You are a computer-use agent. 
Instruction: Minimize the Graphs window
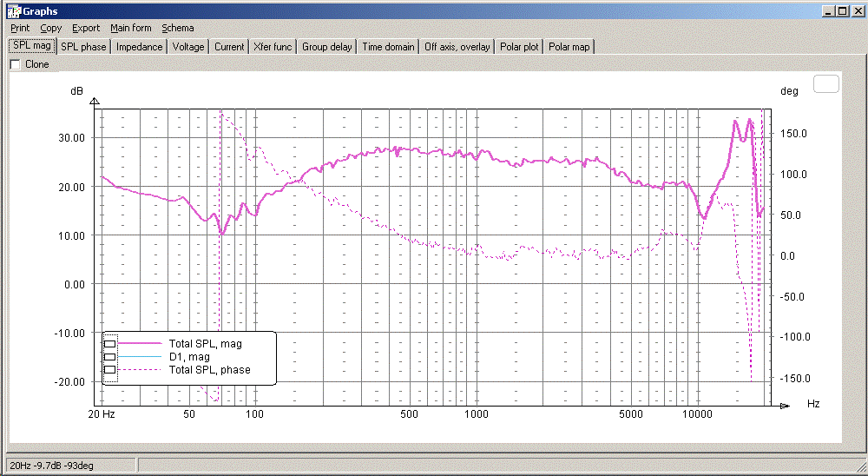pyautogui.click(x=828, y=11)
